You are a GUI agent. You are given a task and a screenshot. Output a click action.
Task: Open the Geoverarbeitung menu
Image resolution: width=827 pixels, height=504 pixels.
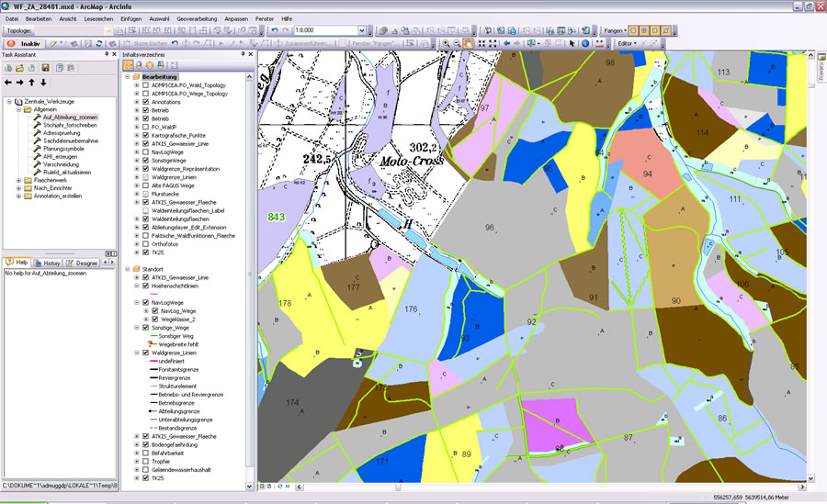coord(197,18)
